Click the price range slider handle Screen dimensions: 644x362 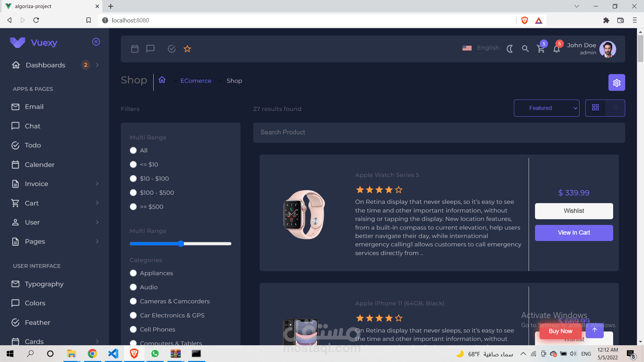tap(181, 244)
